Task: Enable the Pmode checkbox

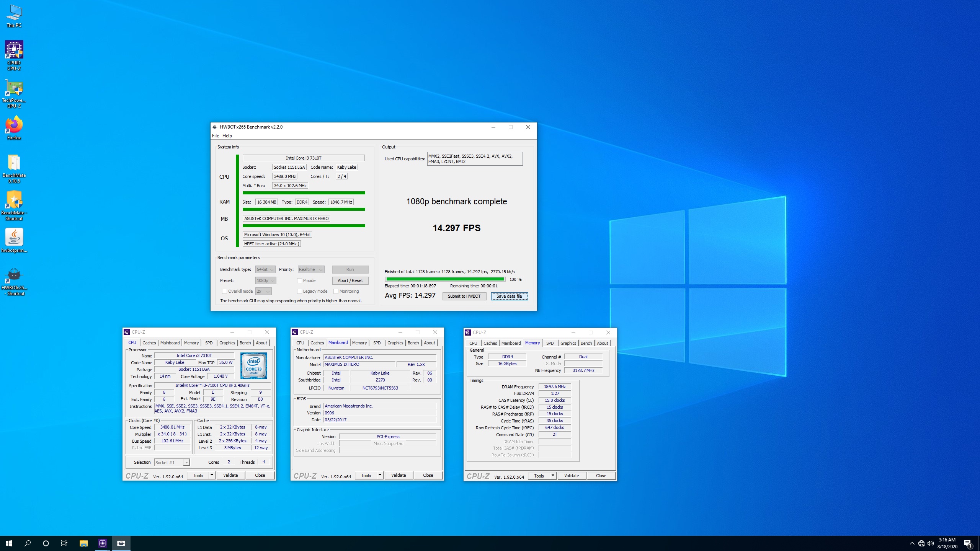Action: pyautogui.click(x=300, y=280)
